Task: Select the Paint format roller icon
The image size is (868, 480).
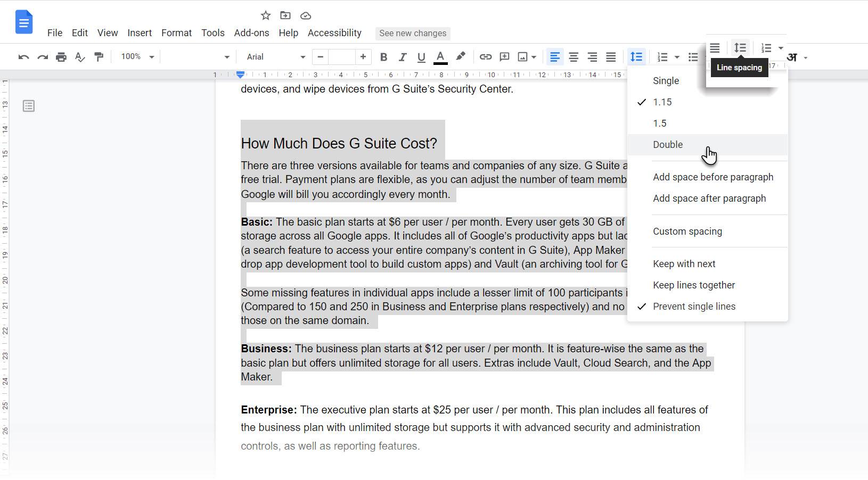Action: pyautogui.click(x=99, y=57)
